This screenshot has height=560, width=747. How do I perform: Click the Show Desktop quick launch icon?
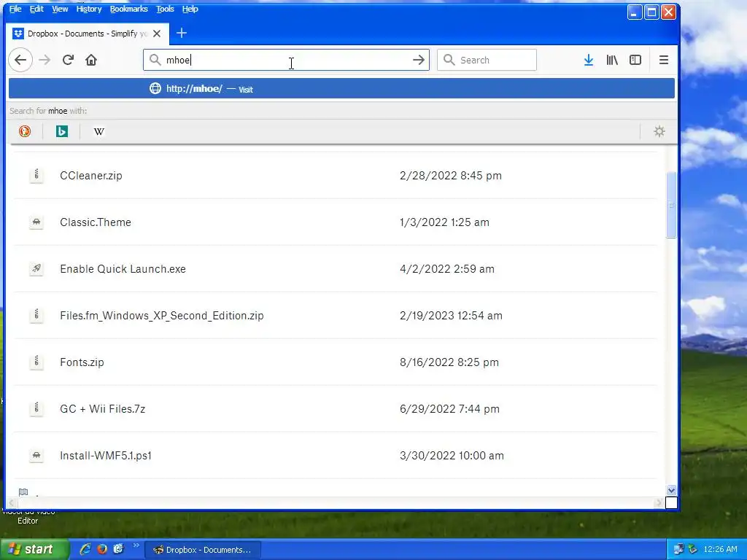pyautogui.click(x=119, y=549)
